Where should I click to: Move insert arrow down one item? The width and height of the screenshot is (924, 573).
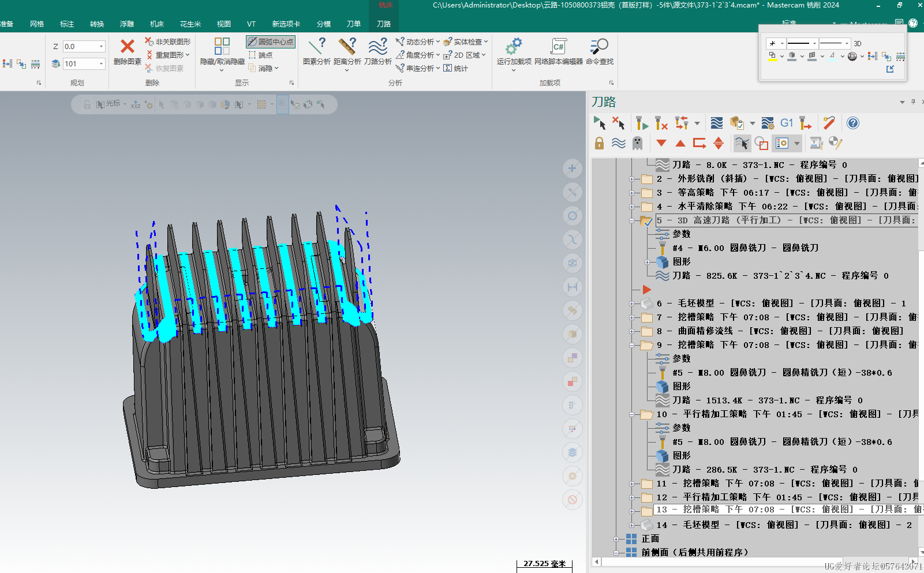coord(661,143)
